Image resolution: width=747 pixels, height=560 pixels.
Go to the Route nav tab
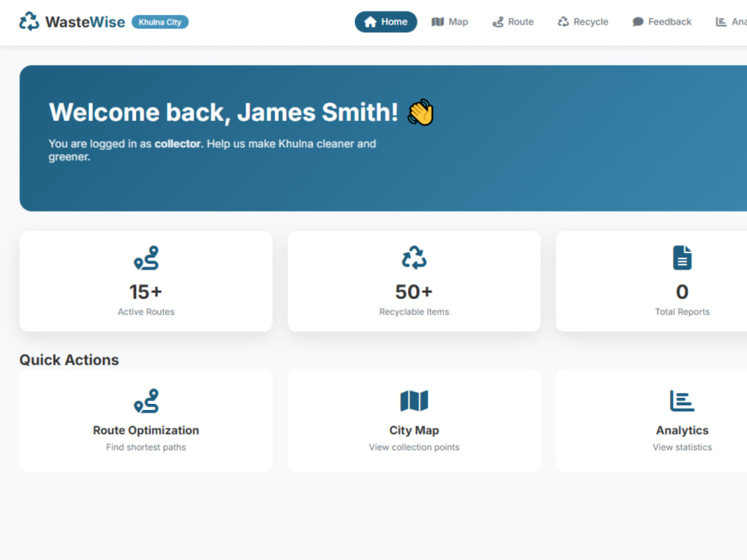513,22
